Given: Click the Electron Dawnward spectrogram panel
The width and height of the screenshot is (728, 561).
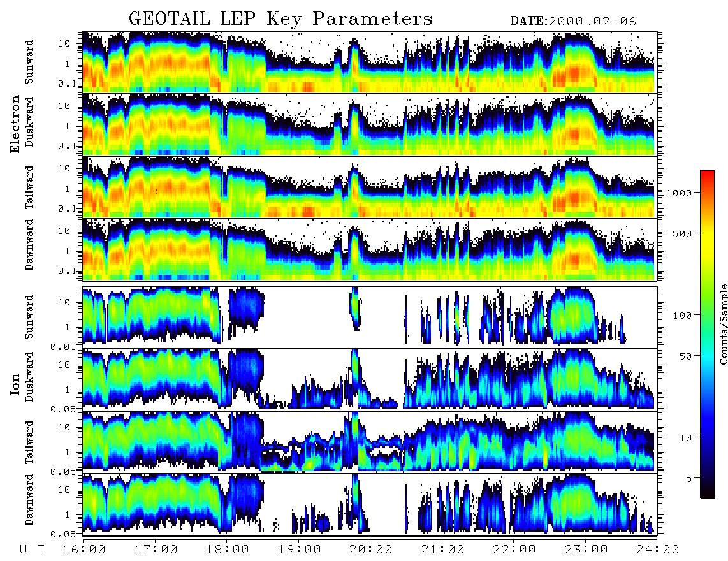Looking at the screenshot, I should (370, 249).
